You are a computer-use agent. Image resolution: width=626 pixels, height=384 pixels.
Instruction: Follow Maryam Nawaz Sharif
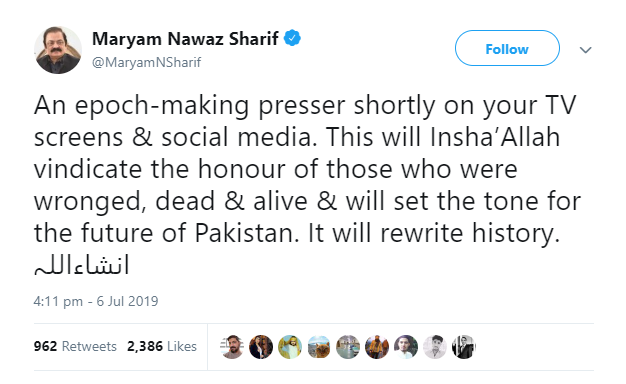pos(507,48)
